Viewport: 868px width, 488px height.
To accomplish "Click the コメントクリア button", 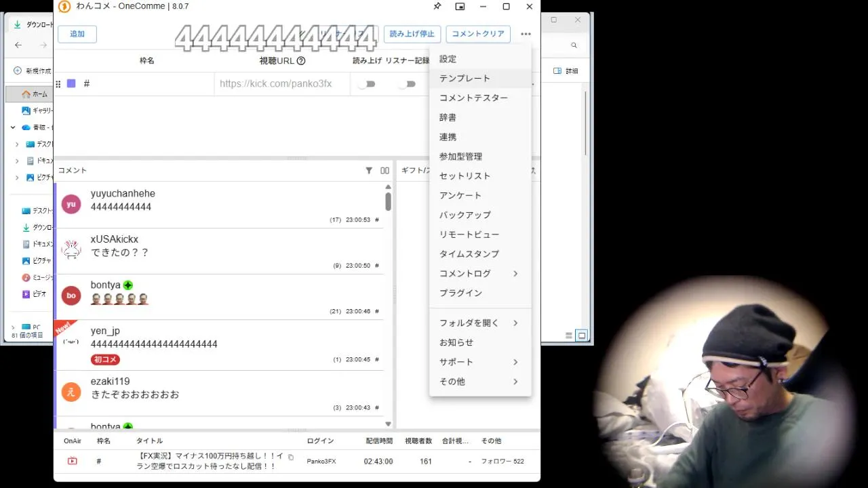I will click(478, 34).
